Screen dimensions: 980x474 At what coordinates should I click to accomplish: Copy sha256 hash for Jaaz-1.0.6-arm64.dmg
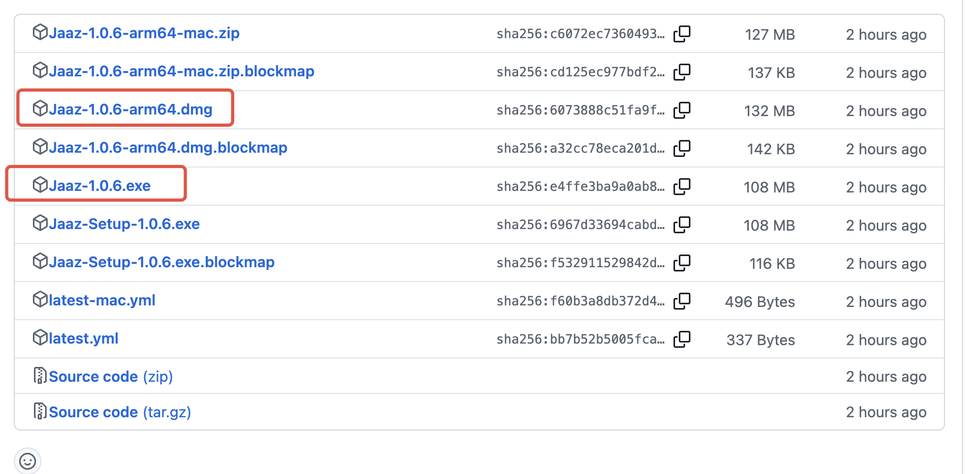(682, 110)
